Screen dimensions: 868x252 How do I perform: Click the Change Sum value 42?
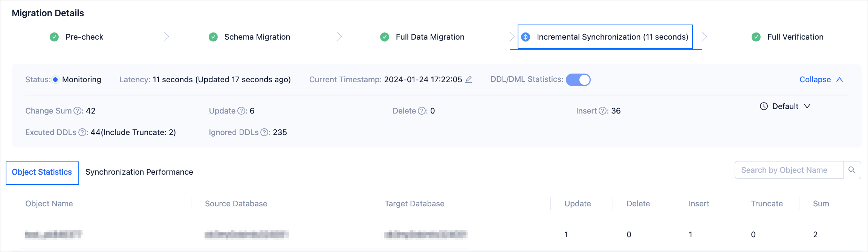coord(91,111)
